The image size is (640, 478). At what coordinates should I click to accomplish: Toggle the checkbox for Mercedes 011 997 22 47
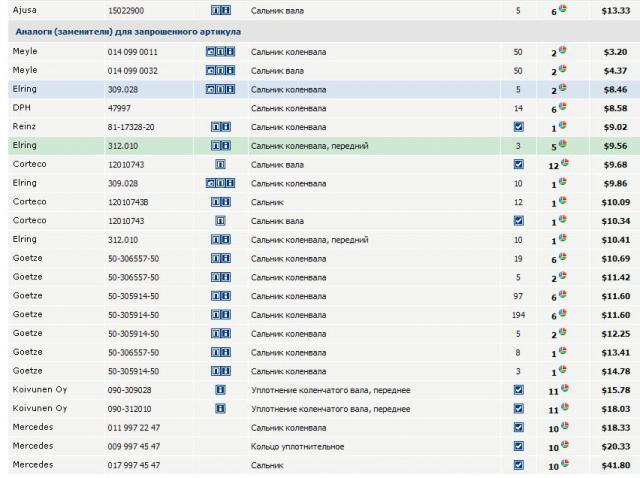coord(518,427)
